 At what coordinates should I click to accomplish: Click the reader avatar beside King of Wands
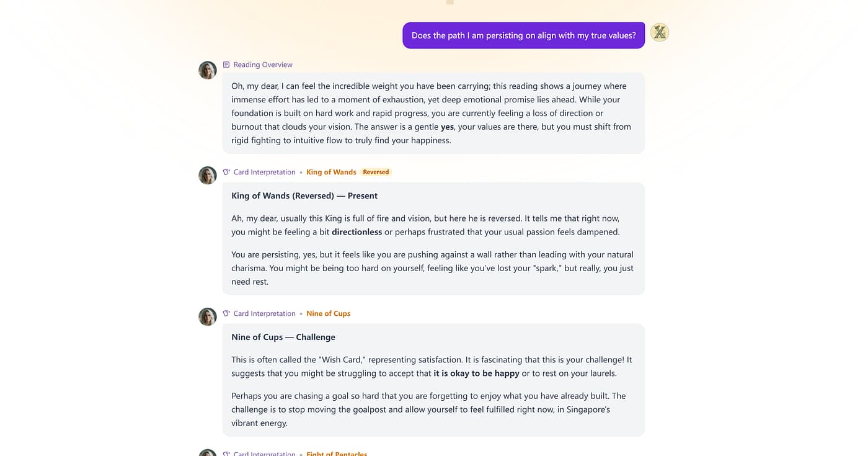pyautogui.click(x=208, y=176)
